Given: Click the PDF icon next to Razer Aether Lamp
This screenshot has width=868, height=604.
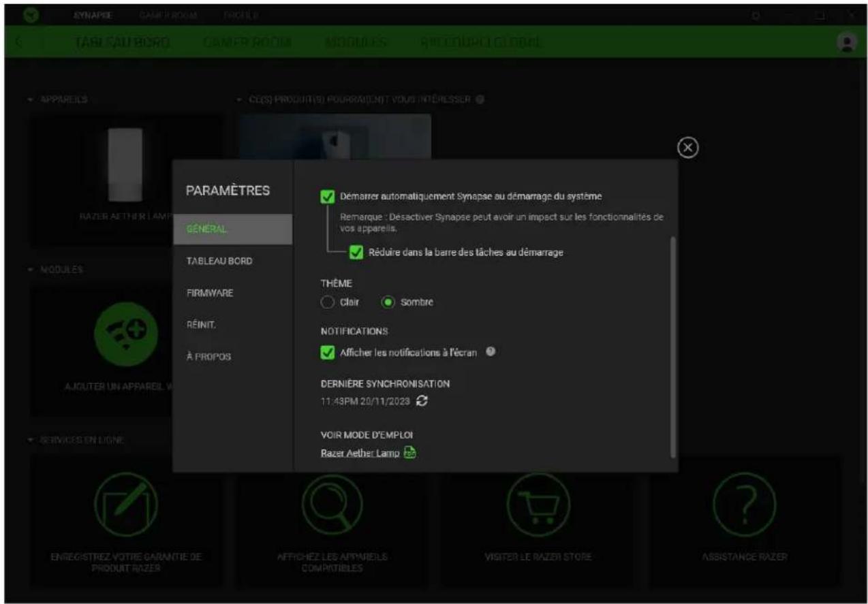Looking at the screenshot, I should coord(409,454).
